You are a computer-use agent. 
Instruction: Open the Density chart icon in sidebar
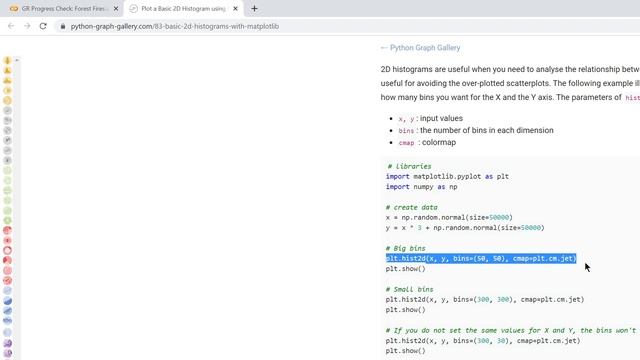tap(7, 71)
